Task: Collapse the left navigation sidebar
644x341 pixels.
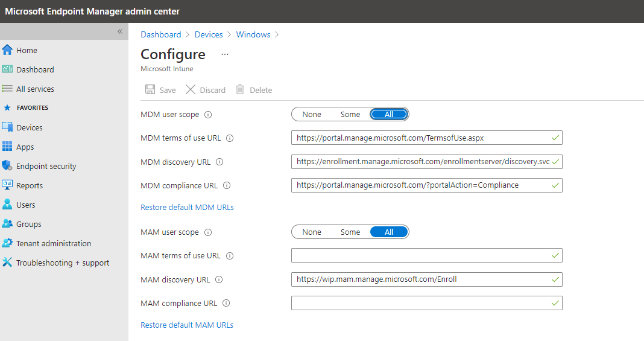Action: coord(120,31)
